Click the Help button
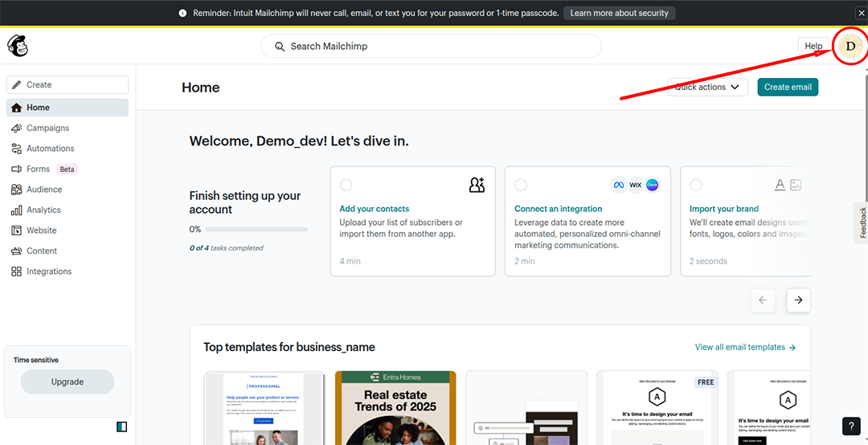The image size is (868, 445). pos(813,47)
